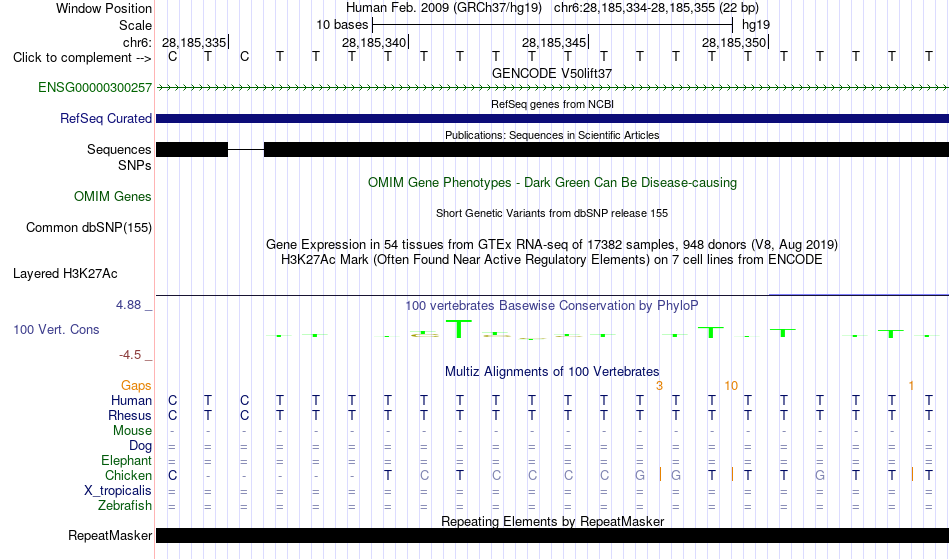The width and height of the screenshot is (950, 559).
Task: Click the orange gap count '10'
Action: point(731,386)
